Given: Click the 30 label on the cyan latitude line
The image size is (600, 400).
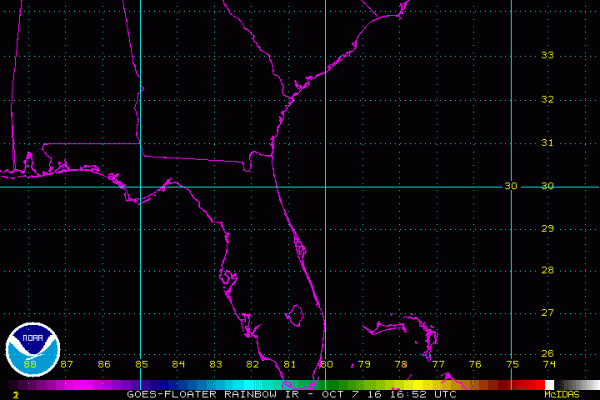Looking at the screenshot, I should coord(511,186).
